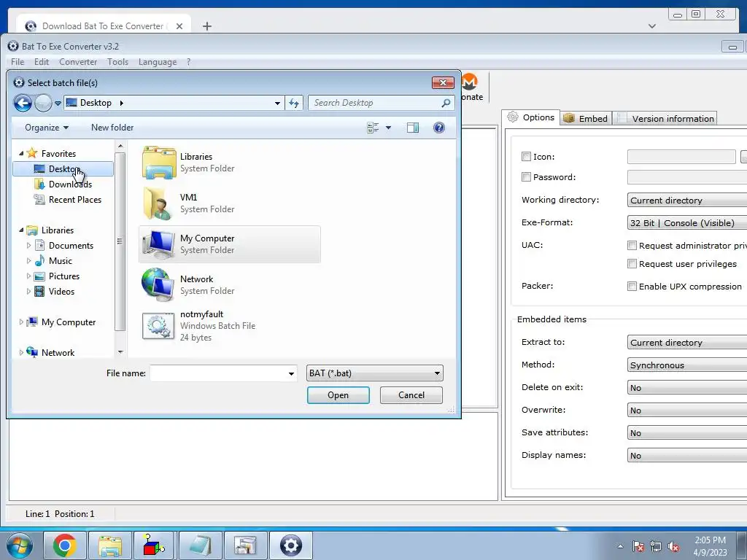747x560 pixels.
Task: Click the Open button
Action: point(338,395)
